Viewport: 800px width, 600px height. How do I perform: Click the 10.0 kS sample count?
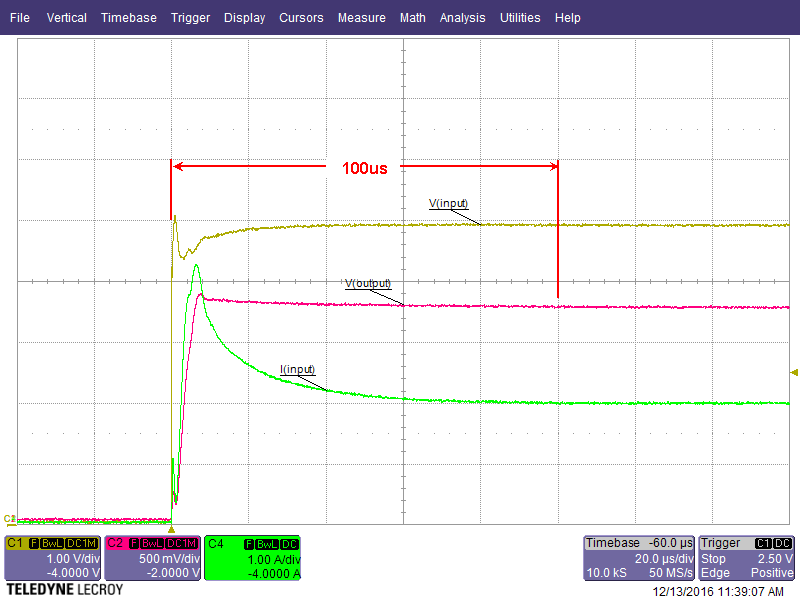(x=606, y=573)
